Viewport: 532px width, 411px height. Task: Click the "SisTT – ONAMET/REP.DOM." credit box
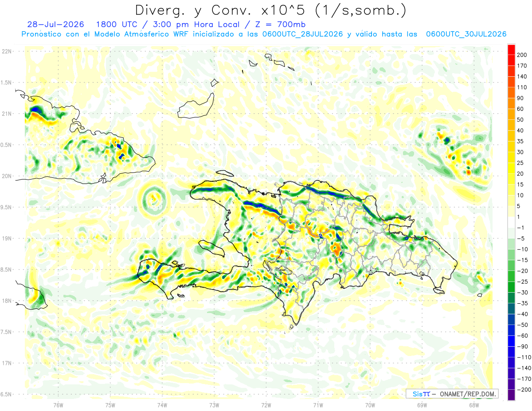[x=452, y=394]
